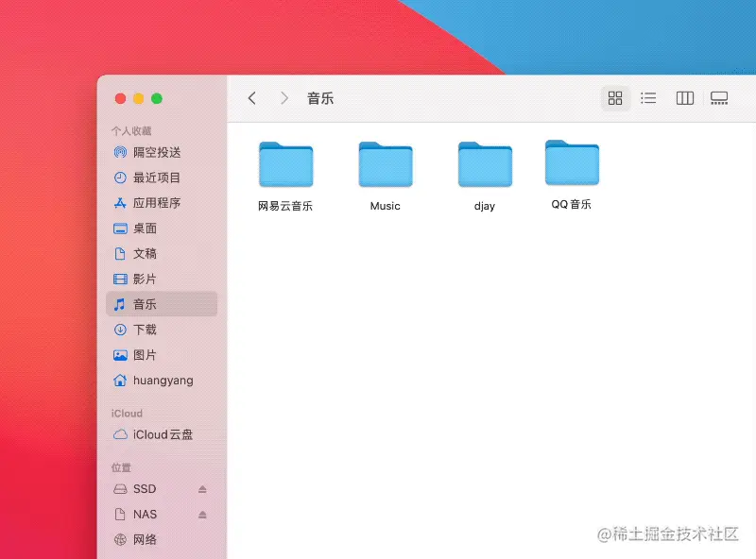Click the clock icon beside 最近项目

click(120, 178)
